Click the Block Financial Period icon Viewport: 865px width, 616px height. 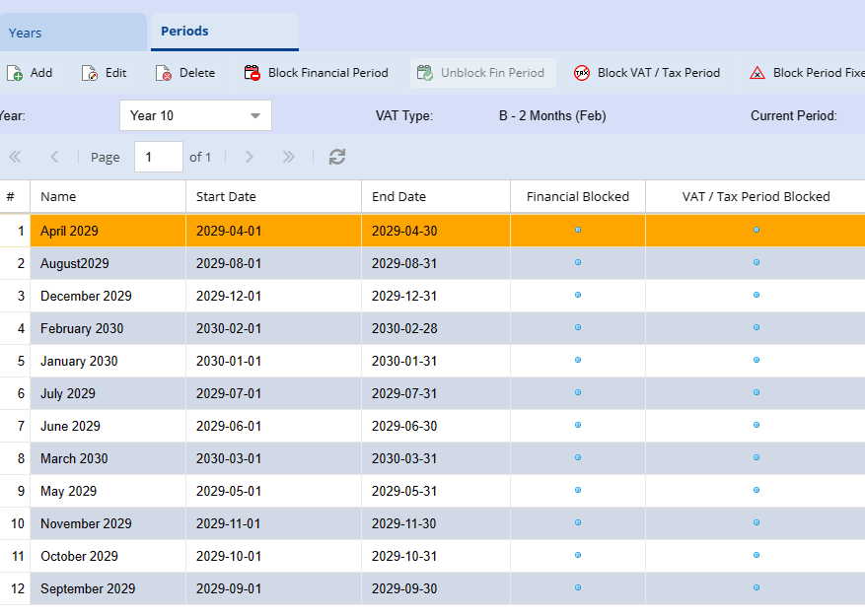(252, 73)
